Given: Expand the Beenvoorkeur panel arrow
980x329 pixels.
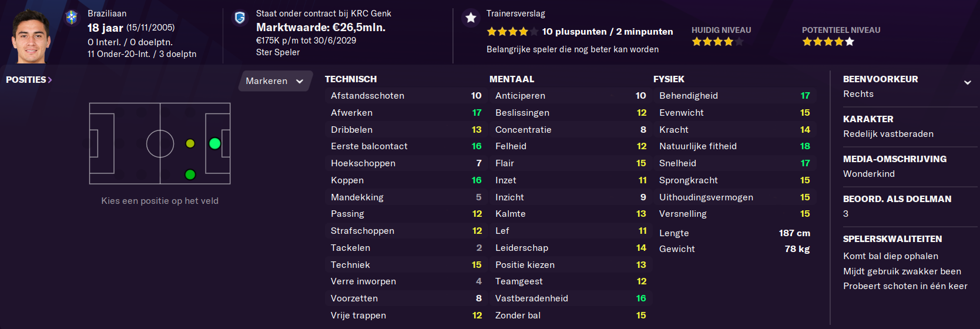Looking at the screenshot, I should click(x=967, y=83).
